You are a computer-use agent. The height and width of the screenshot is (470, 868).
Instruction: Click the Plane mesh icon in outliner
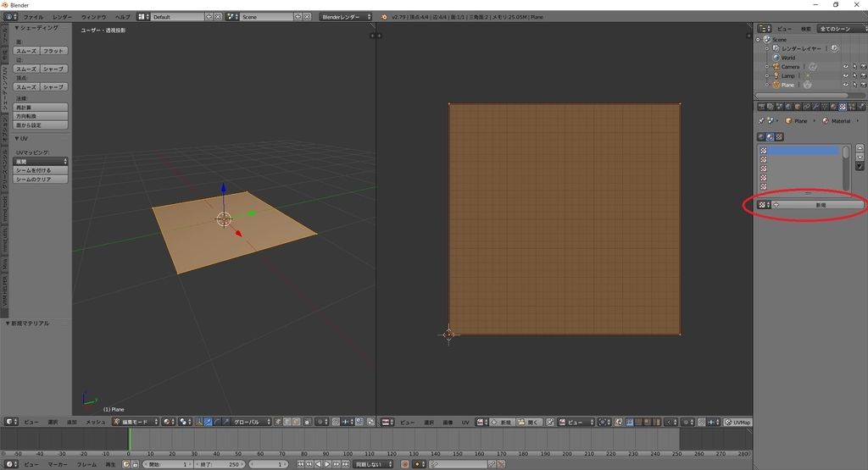[x=776, y=85]
